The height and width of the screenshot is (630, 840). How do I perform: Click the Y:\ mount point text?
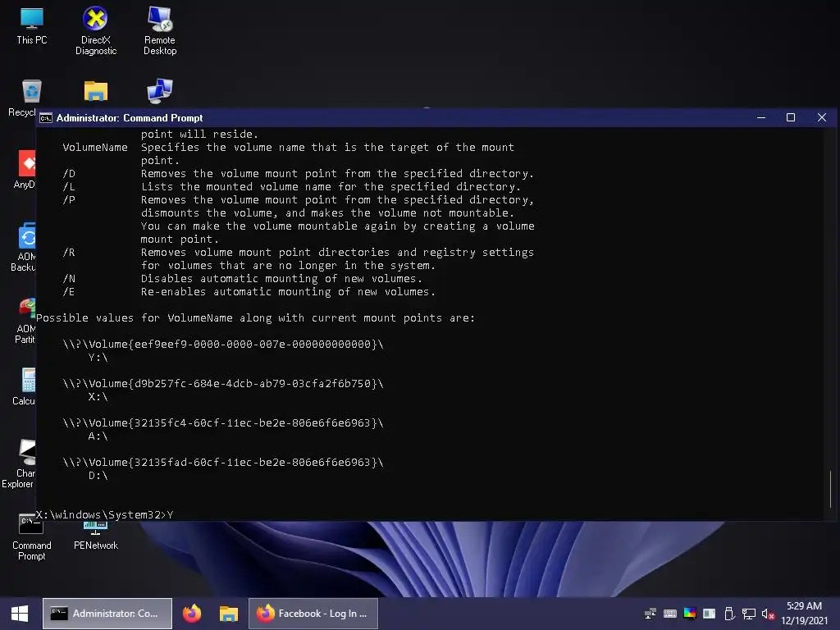98,358
